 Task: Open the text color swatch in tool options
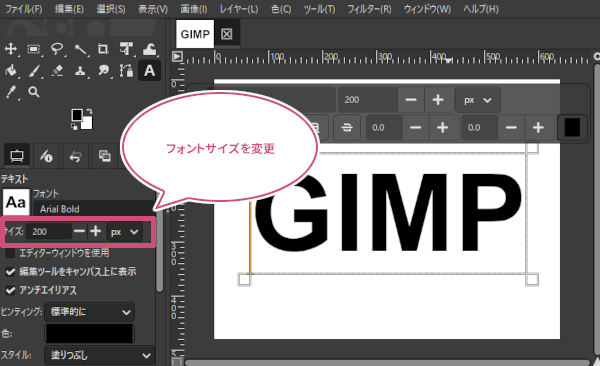[x=90, y=333]
